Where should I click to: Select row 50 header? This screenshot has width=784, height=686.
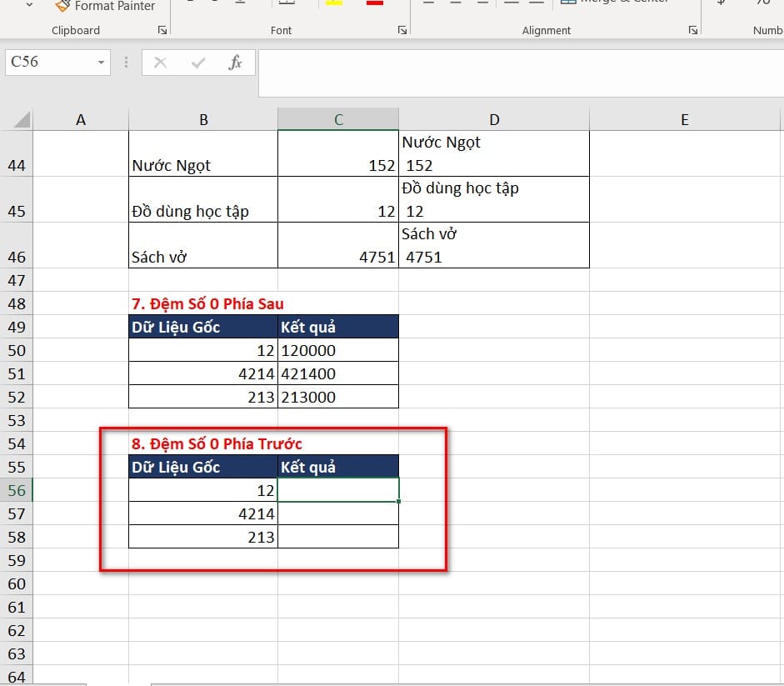[17, 350]
